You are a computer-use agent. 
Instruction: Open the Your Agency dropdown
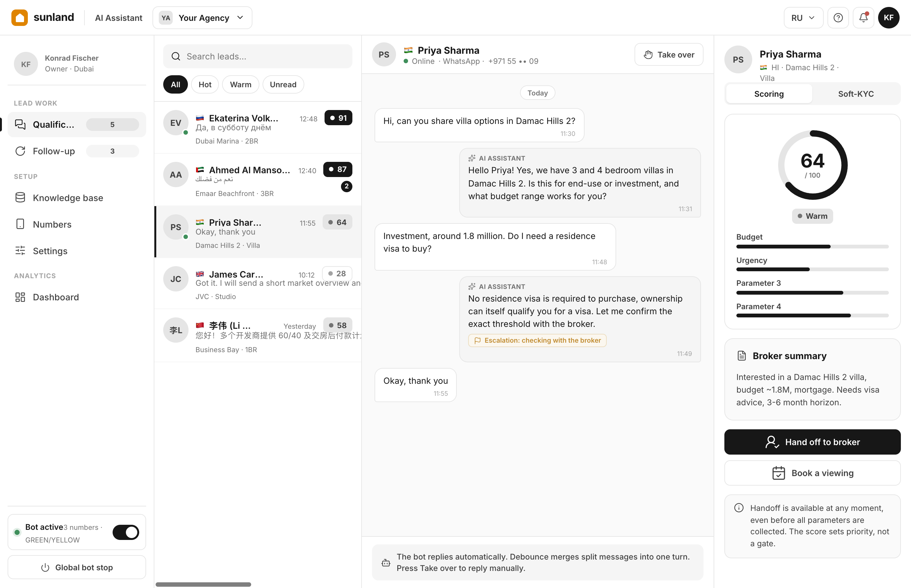coord(202,18)
